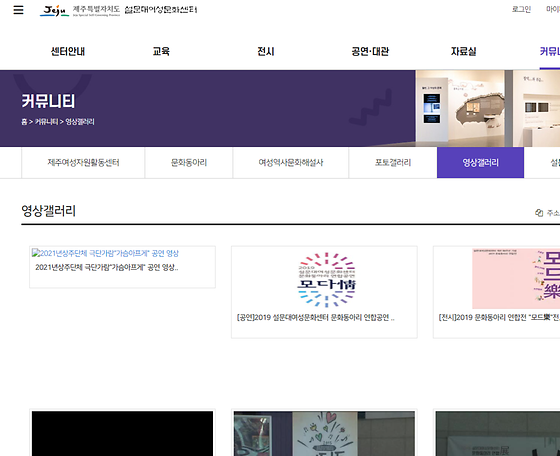Click 영상갤러리 in the breadcrumb
Viewport: 560px width, 456px height.
coord(80,122)
